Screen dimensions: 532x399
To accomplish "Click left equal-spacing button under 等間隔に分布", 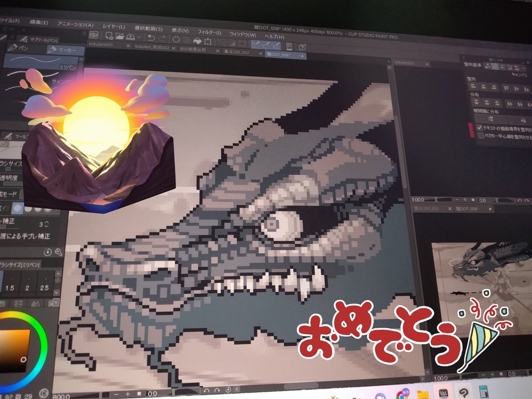I will click(491, 119).
